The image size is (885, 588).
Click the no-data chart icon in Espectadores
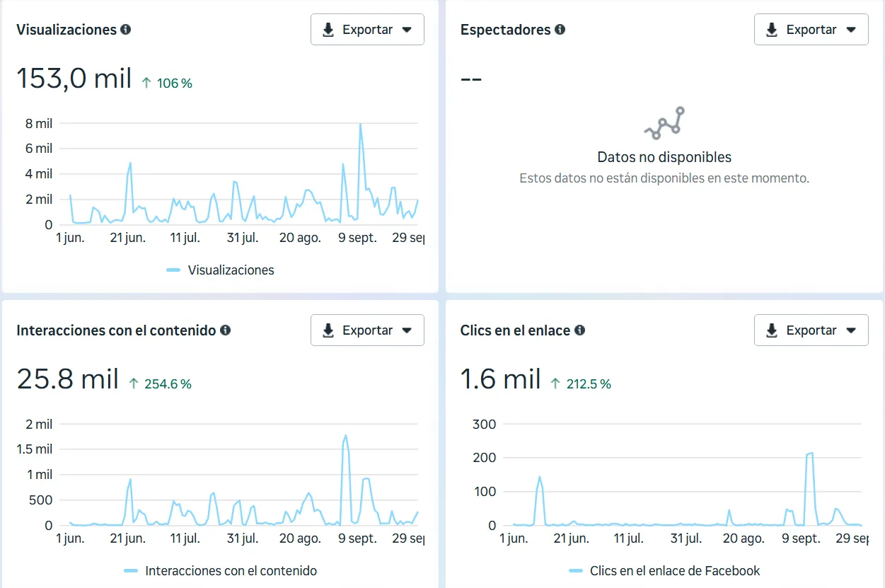(x=664, y=122)
